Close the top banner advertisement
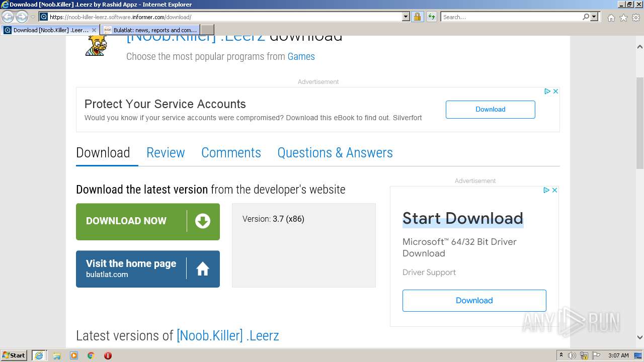 555,91
